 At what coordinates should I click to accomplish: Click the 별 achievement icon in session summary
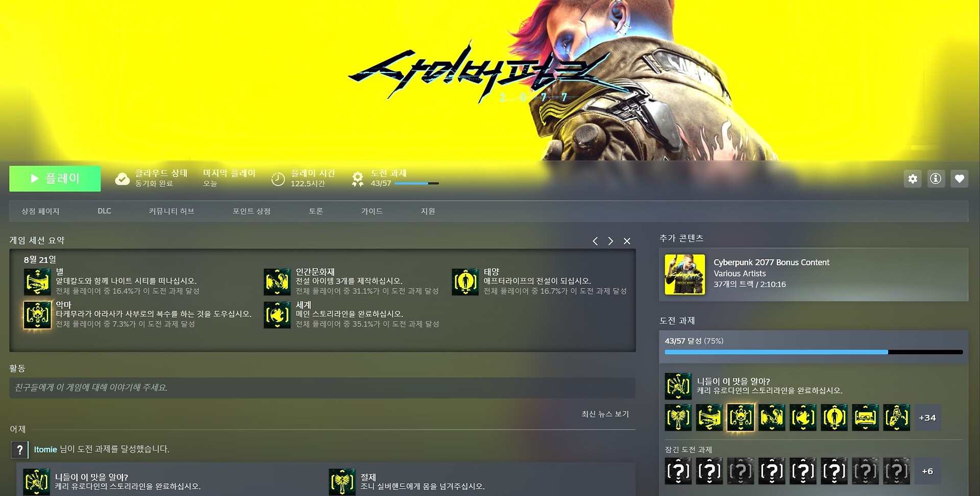[37, 282]
